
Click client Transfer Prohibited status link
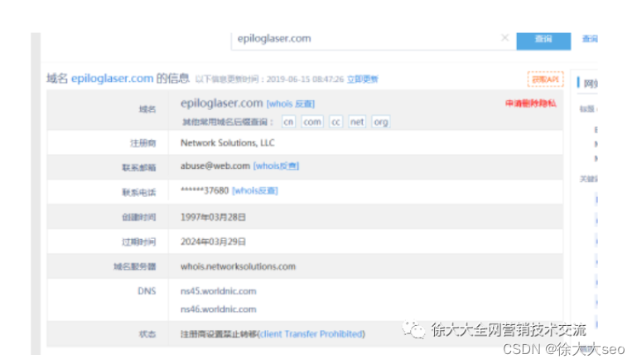point(311,334)
